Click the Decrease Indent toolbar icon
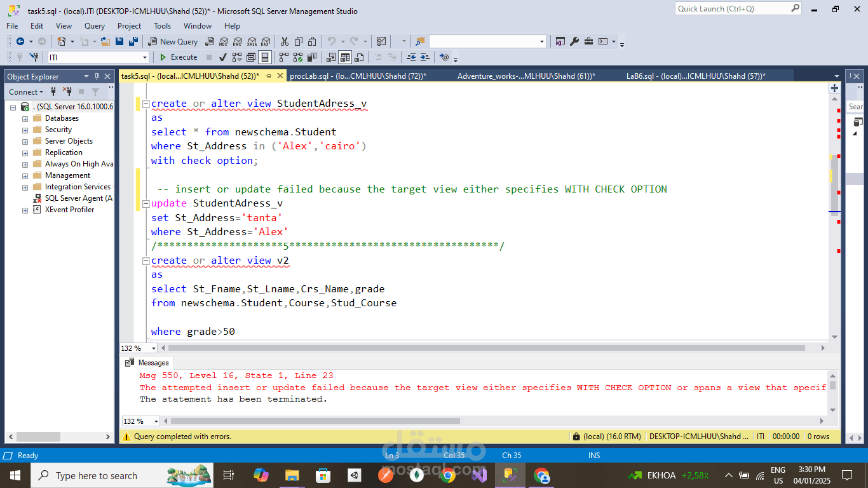This screenshot has width=868, height=488. (x=411, y=57)
